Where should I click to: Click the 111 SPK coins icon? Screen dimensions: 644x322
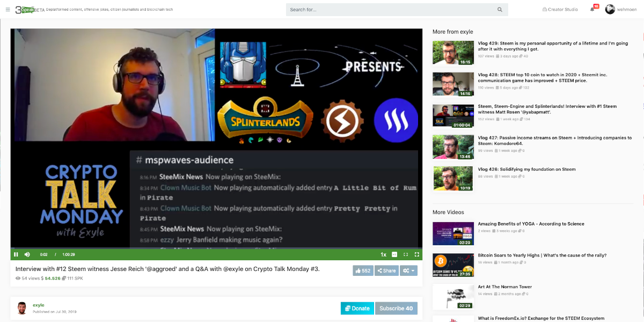click(64, 279)
